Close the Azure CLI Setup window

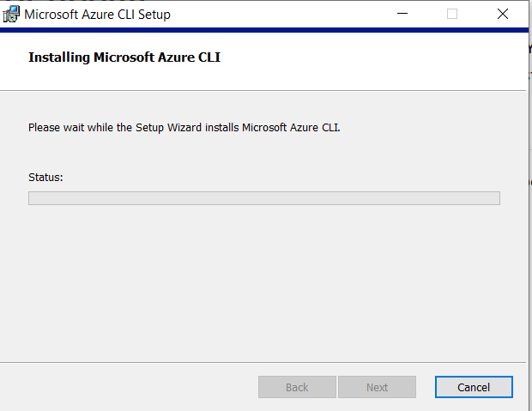pyautogui.click(x=503, y=14)
